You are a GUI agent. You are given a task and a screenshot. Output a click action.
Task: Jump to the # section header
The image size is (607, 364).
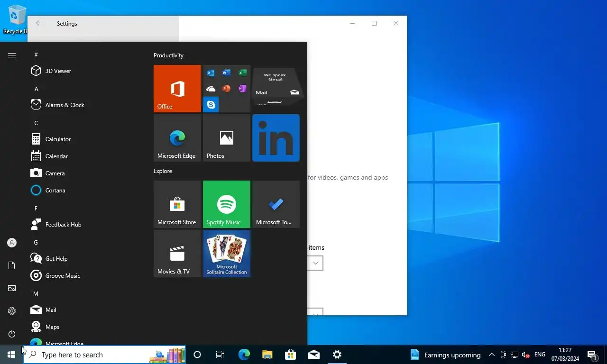pyautogui.click(x=36, y=55)
